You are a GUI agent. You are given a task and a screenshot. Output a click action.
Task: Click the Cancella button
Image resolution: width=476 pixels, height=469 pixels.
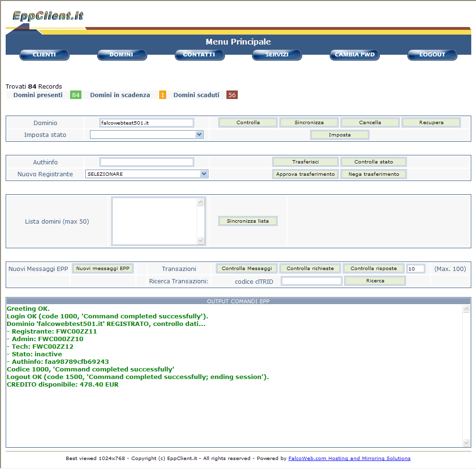click(x=370, y=123)
